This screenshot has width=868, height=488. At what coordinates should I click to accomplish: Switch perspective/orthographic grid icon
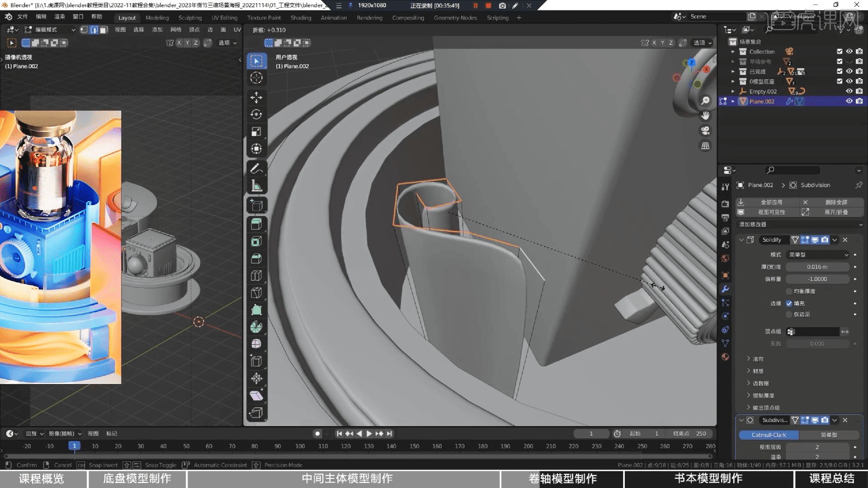pyautogui.click(x=705, y=146)
